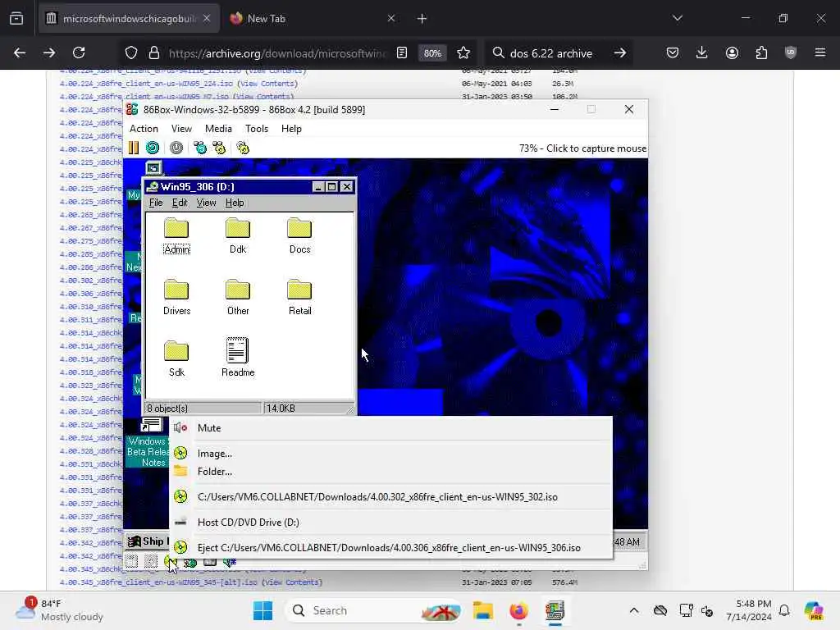Send Ctrl+Alt+Esc via the yellow keyboard icon
The width and height of the screenshot is (840, 630).
(x=220, y=148)
